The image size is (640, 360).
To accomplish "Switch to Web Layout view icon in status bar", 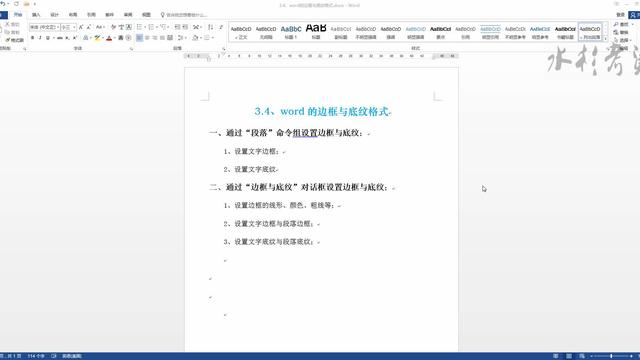I will [x=582, y=356].
